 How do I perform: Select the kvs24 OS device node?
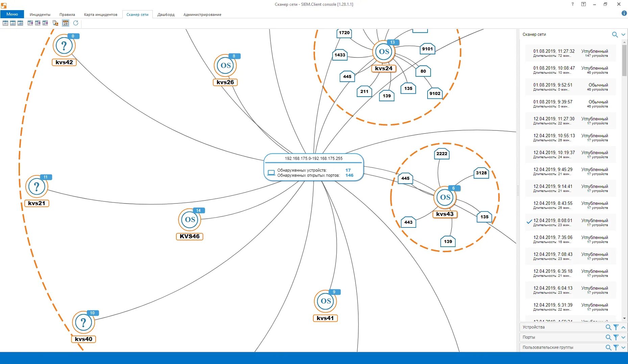(x=384, y=52)
